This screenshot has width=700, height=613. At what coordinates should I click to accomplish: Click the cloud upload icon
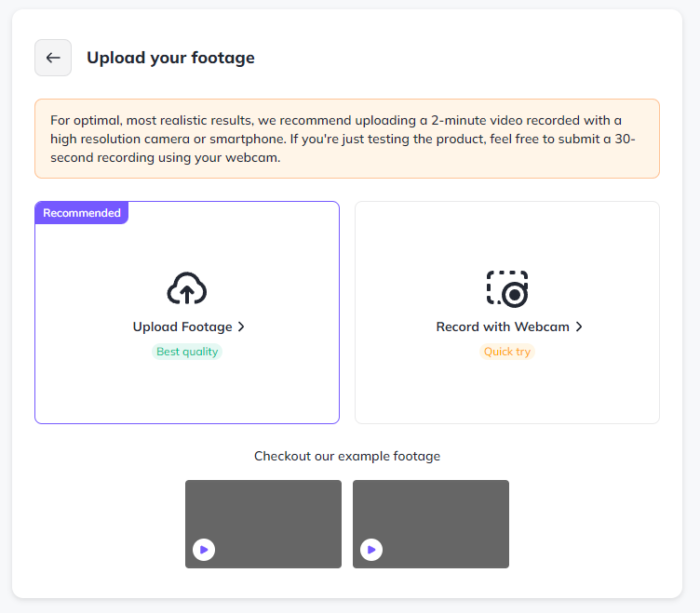(187, 288)
